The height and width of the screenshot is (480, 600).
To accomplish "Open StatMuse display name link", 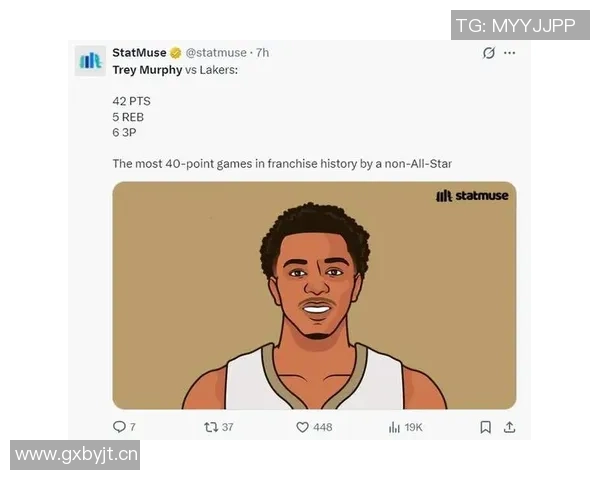I will [139, 52].
